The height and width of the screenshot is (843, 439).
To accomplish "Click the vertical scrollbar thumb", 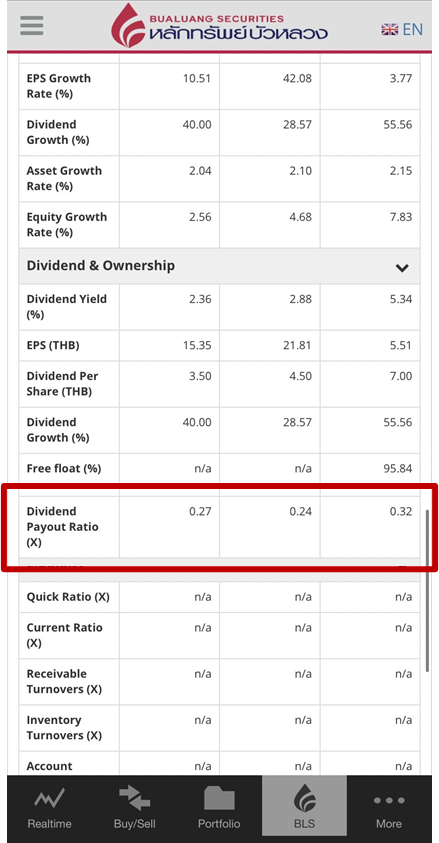I will [427, 590].
